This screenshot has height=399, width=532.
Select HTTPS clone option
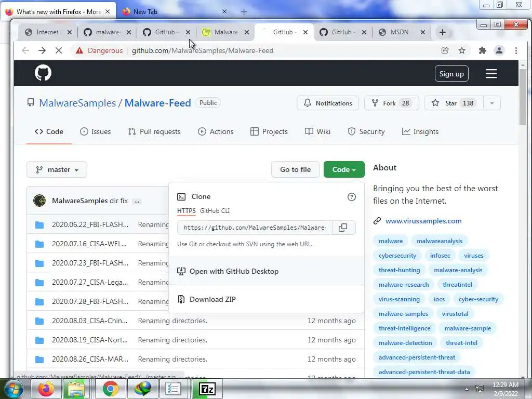(187, 211)
